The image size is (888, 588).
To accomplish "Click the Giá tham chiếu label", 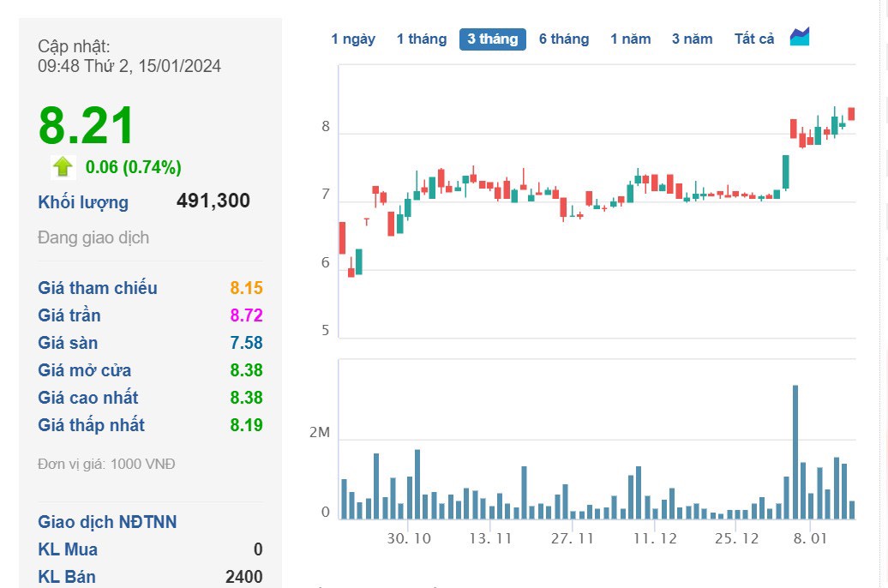I will (98, 288).
